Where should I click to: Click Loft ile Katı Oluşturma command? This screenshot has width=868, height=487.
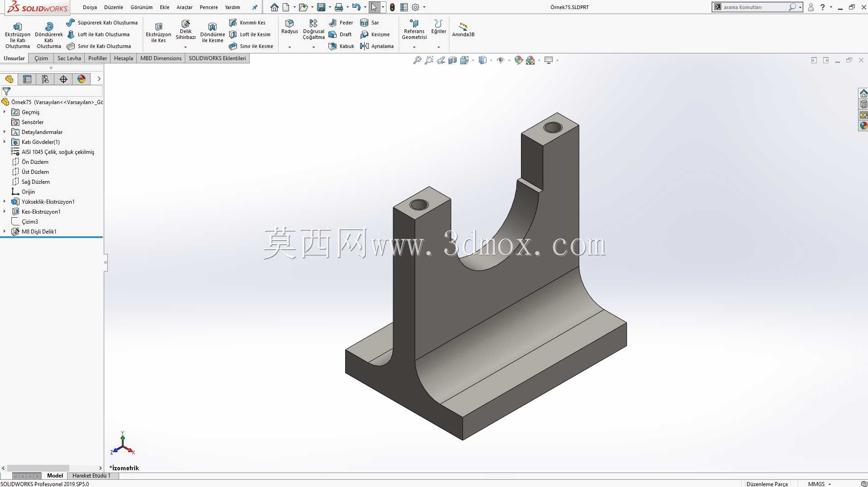pyautogui.click(x=98, y=34)
